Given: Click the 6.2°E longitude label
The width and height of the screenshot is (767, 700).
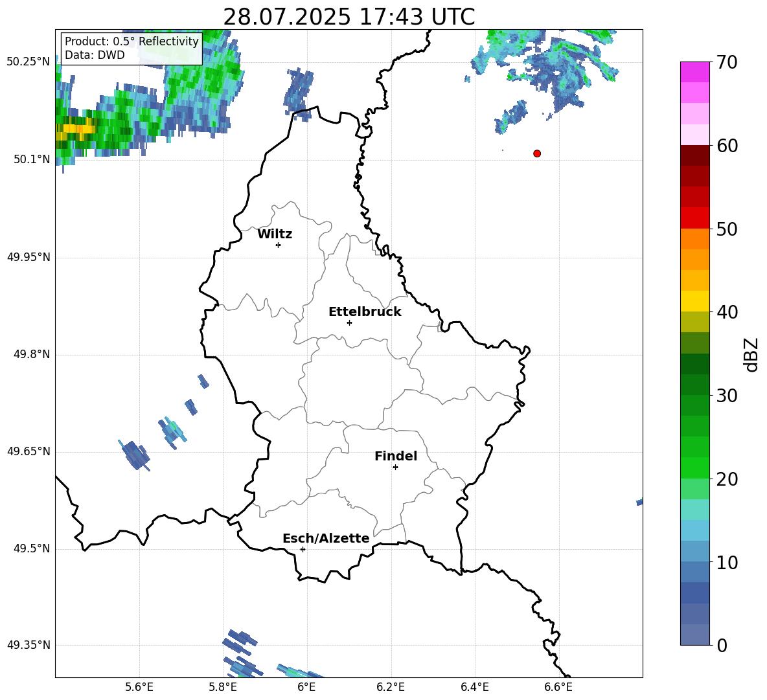Looking at the screenshot, I should pos(391,687).
